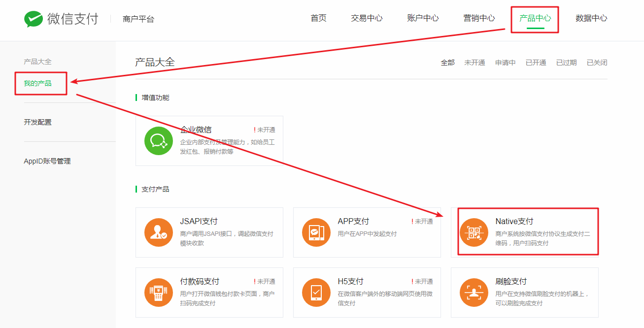Click the 增值功能 section heading
The height and width of the screenshot is (328, 644).
pos(155,98)
